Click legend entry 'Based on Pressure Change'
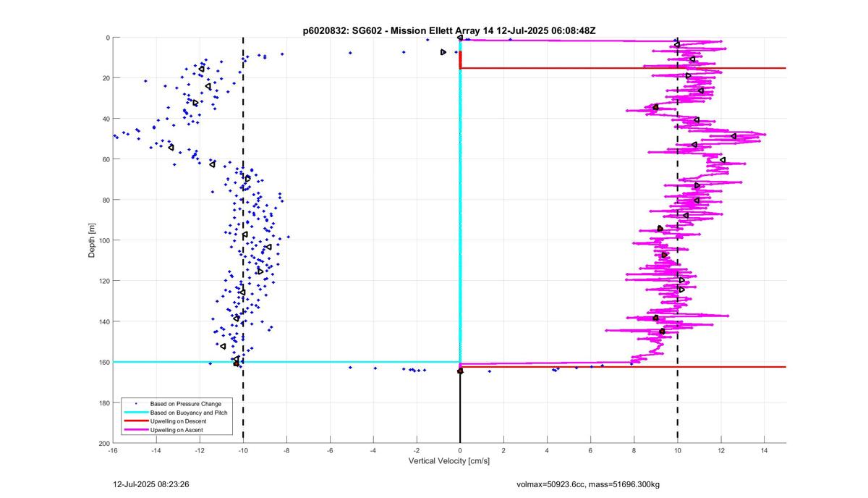This screenshot has height=498, width=868. click(186, 403)
